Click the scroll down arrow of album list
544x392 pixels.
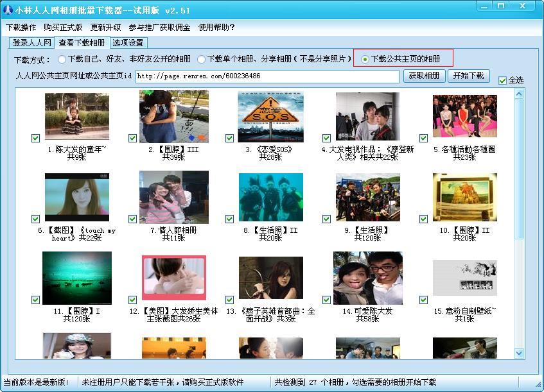point(520,353)
